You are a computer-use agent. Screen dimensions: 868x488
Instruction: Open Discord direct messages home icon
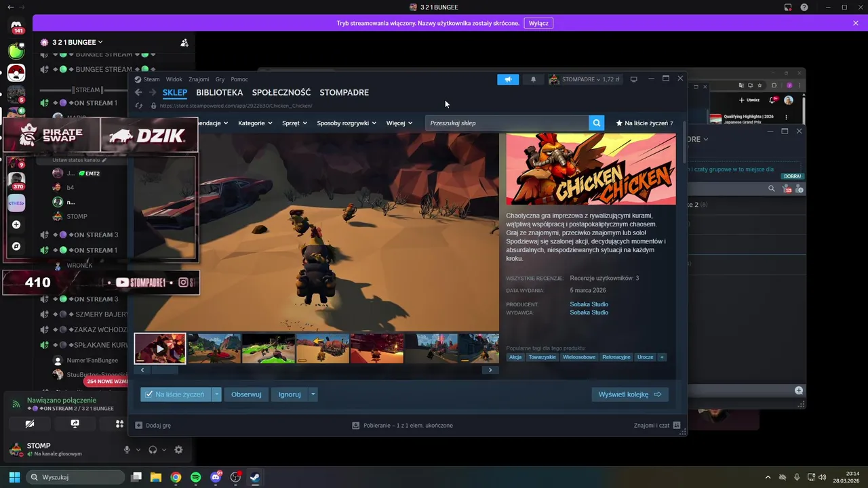[16, 27]
